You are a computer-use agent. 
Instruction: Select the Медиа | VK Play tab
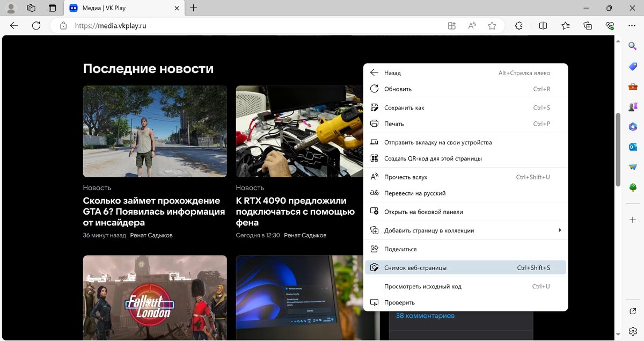click(x=123, y=8)
